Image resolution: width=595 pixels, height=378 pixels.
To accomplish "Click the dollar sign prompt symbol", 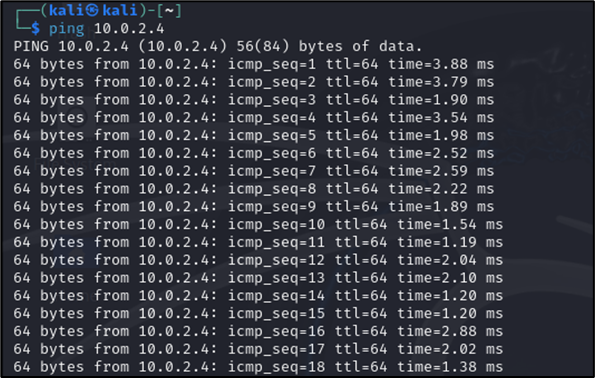I will (x=35, y=28).
